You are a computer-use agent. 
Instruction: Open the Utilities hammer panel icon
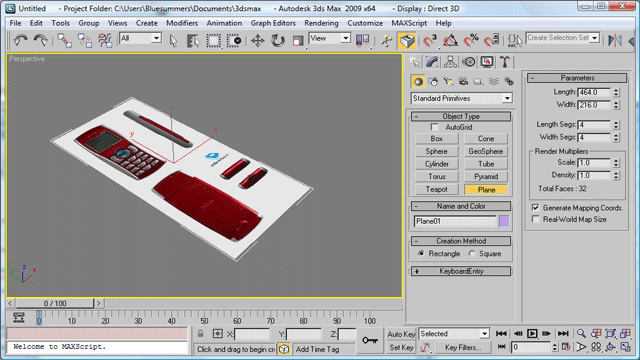[x=505, y=62]
